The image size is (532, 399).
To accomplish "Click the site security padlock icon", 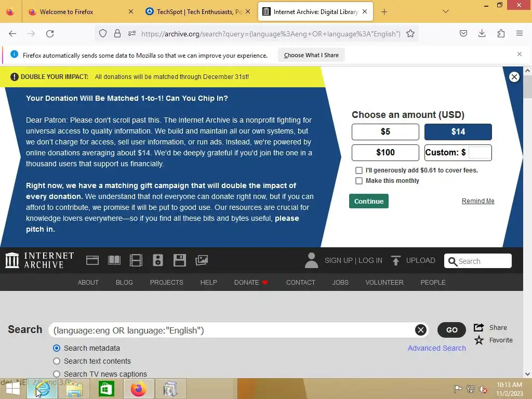I will click(117, 34).
